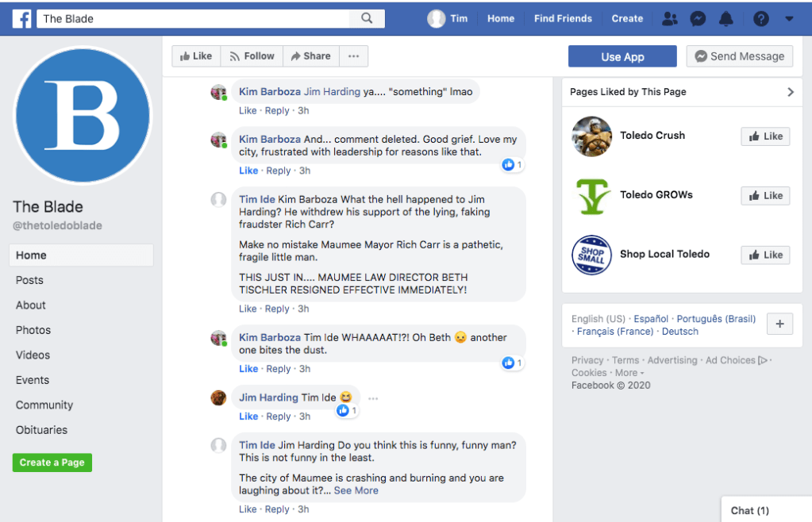812x522 pixels.
Task: Select Obituaries in the left sidebar
Action: pos(41,430)
